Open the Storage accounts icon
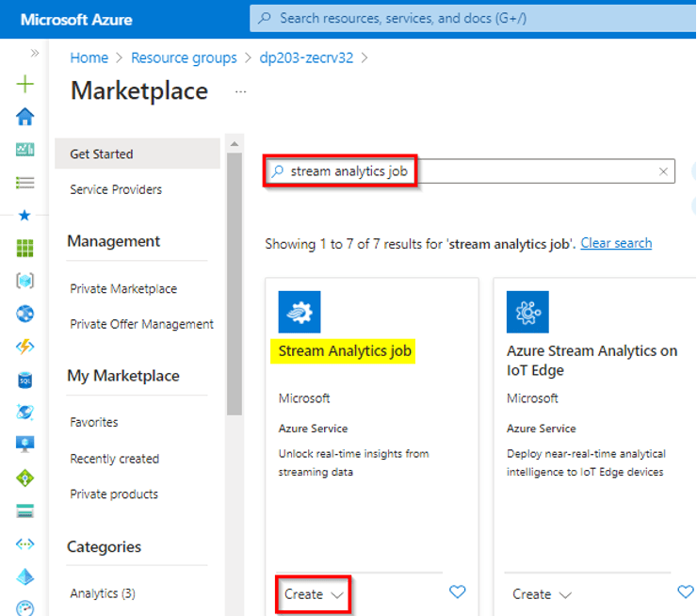 (24, 511)
